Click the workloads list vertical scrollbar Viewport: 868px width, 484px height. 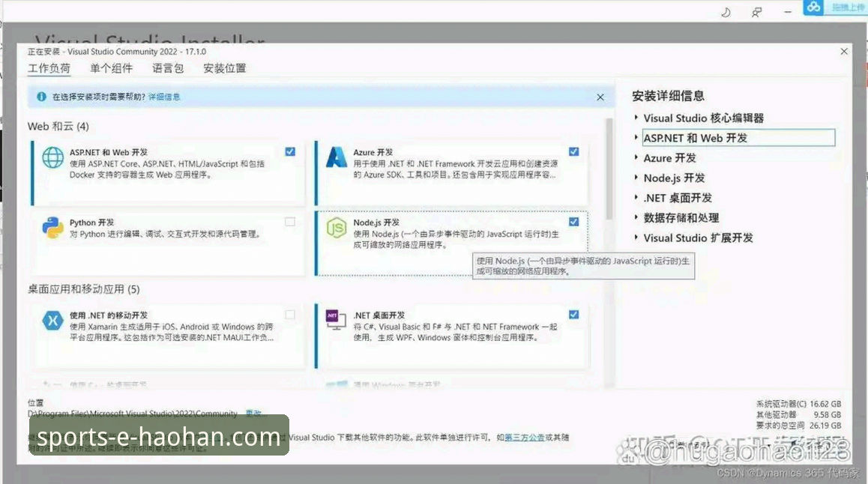[609, 169]
